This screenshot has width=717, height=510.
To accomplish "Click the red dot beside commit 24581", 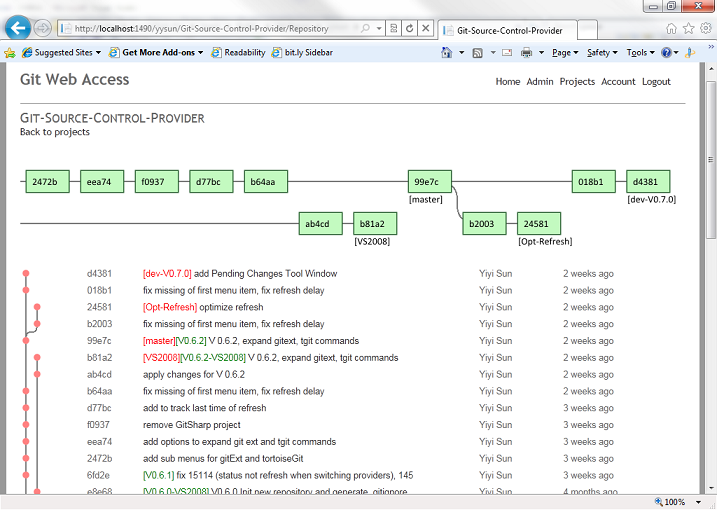I will 37,307.
